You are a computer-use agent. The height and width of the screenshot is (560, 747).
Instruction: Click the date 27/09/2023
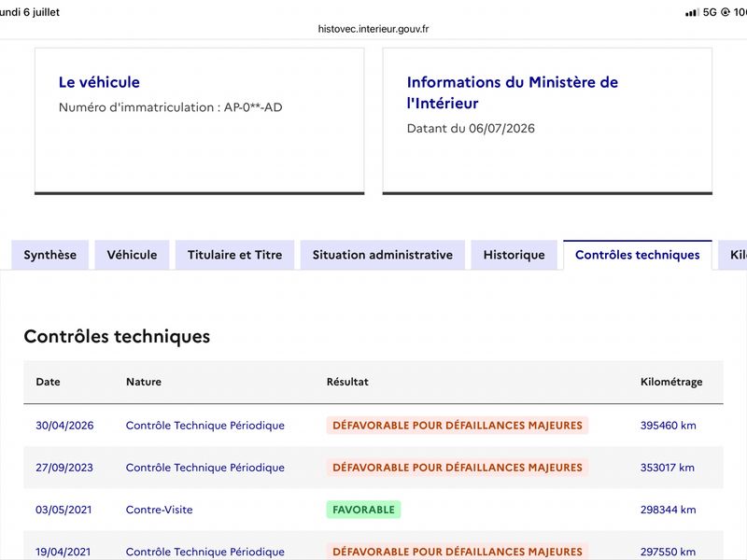point(64,468)
